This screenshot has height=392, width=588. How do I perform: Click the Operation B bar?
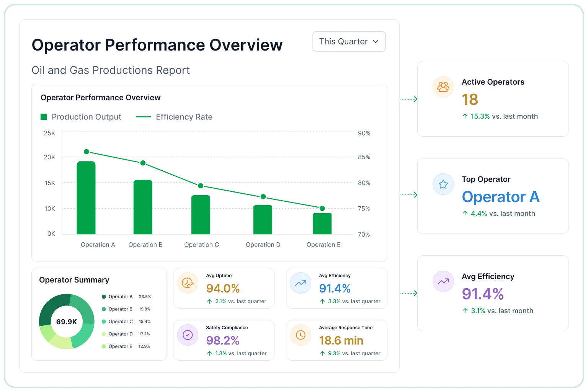pos(143,207)
